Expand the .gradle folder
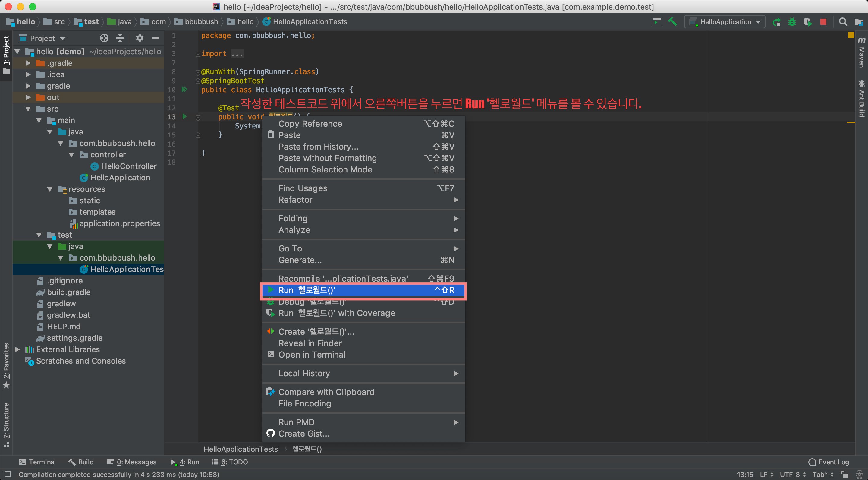Image resolution: width=868 pixels, height=480 pixels. [28, 63]
